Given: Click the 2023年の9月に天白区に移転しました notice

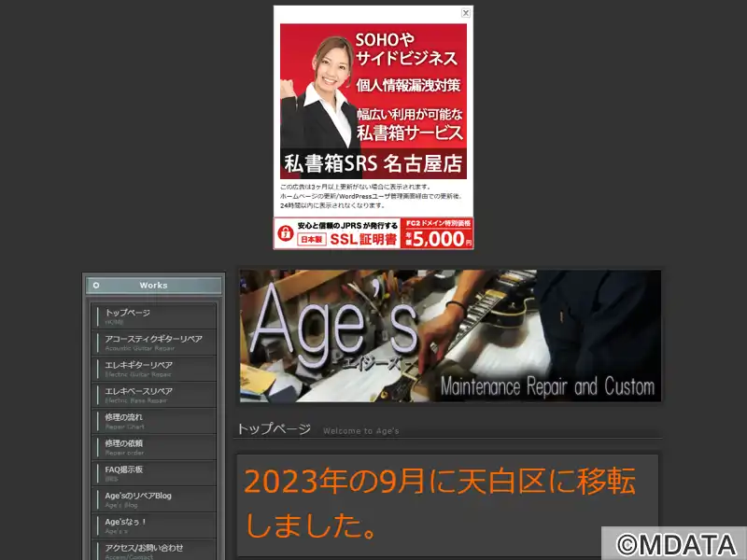Looking at the screenshot, I should [x=440, y=503].
